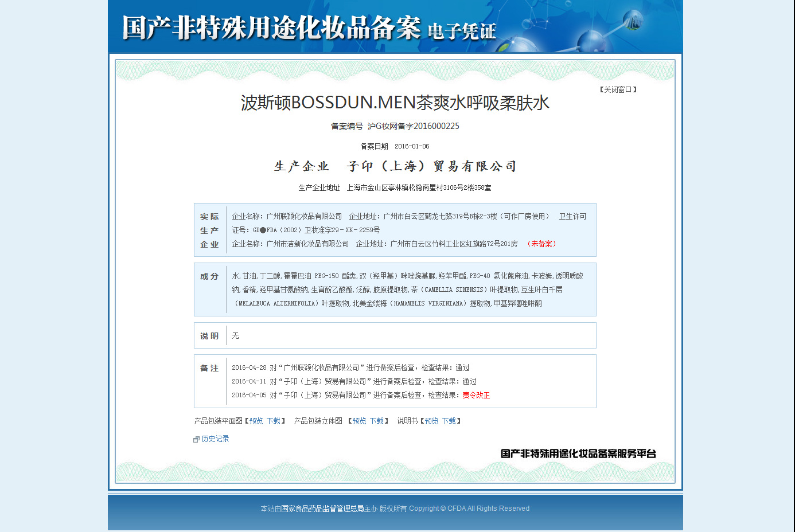Screen dimensions: 795x532
Task: Click the address 上海市金山区亭林镇松隐南星村3106号2幢358室
Action: pyautogui.click(x=419, y=187)
